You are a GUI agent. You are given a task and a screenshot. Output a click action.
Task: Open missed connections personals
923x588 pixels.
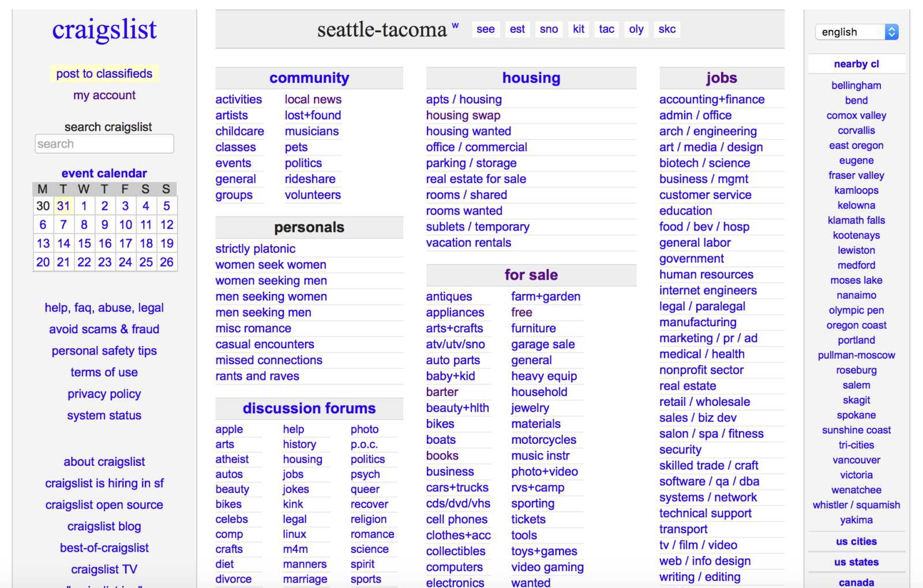269,360
